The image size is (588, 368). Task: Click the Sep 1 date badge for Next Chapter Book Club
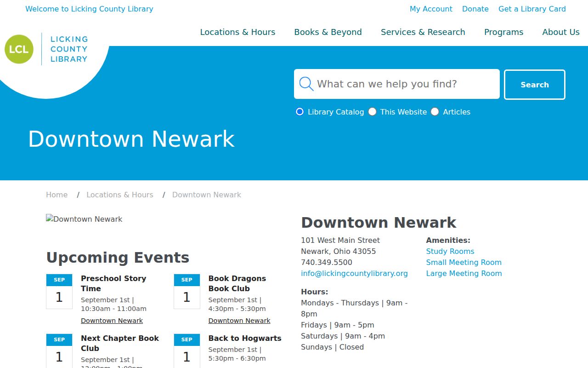[x=59, y=351]
